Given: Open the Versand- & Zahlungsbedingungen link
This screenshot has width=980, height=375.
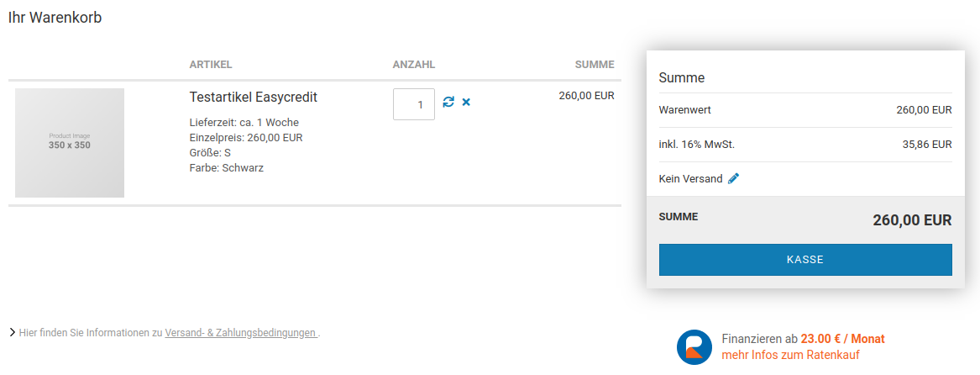Looking at the screenshot, I should click(x=240, y=333).
